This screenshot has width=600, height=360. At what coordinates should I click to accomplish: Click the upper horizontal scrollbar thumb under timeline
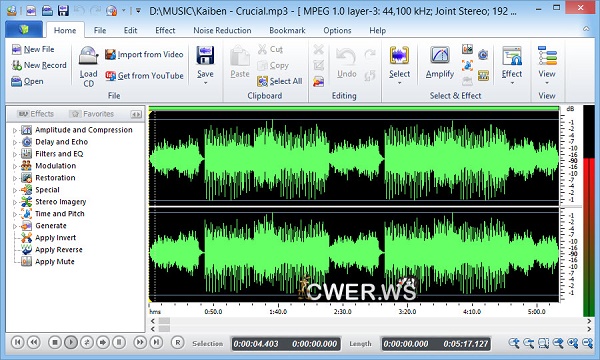(x=164, y=321)
